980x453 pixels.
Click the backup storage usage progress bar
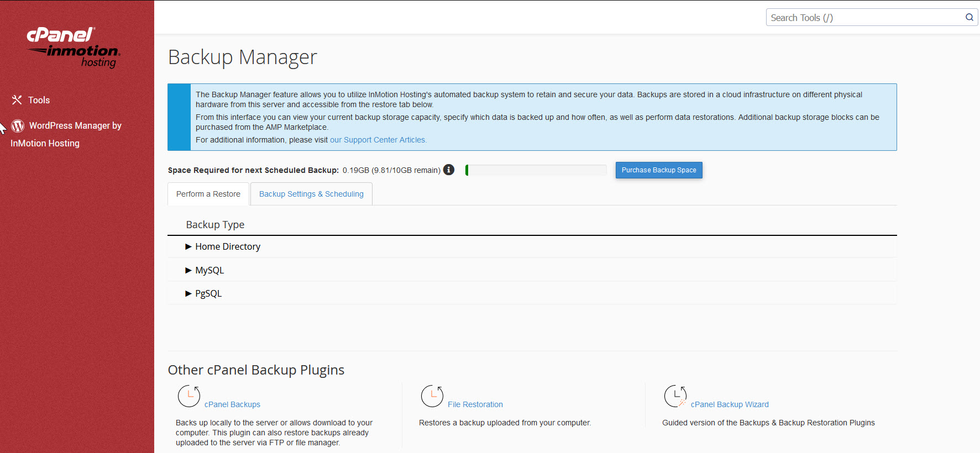click(x=536, y=170)
